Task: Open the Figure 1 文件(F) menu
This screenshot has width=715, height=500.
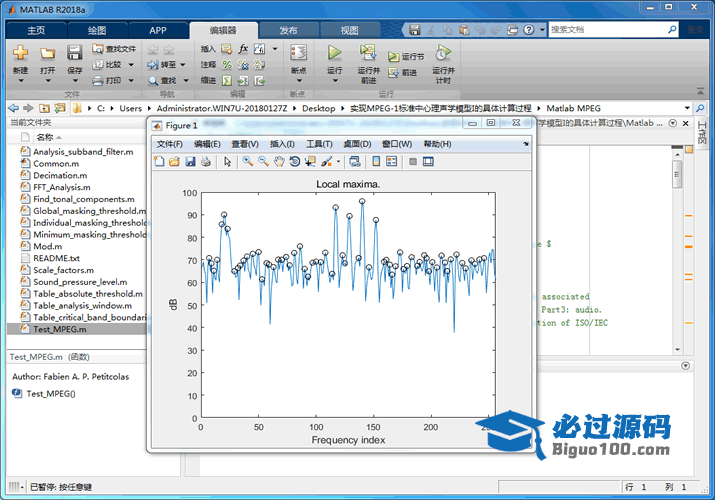Action: (170, 144)
